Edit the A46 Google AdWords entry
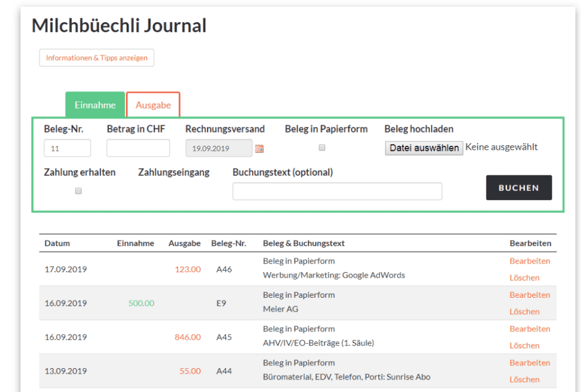 click(x=529, y=261)
